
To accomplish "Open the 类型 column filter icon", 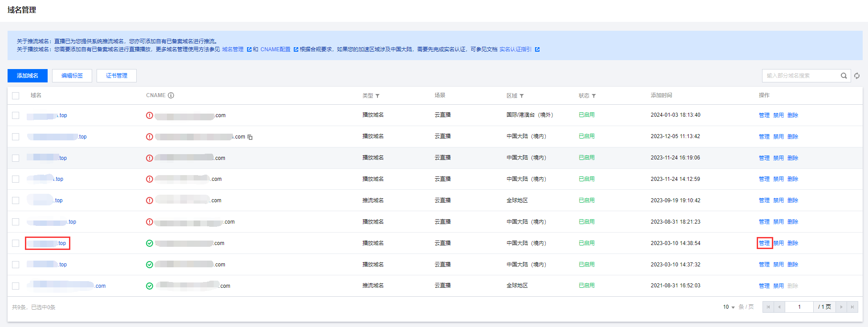I will click(x=377, y=96).
